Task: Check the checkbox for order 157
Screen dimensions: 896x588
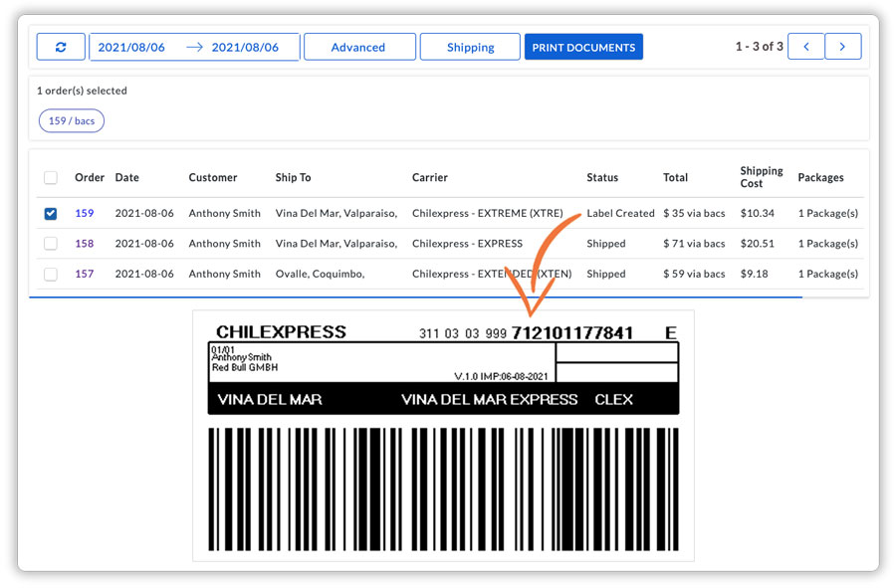Action: coord(51,274)
